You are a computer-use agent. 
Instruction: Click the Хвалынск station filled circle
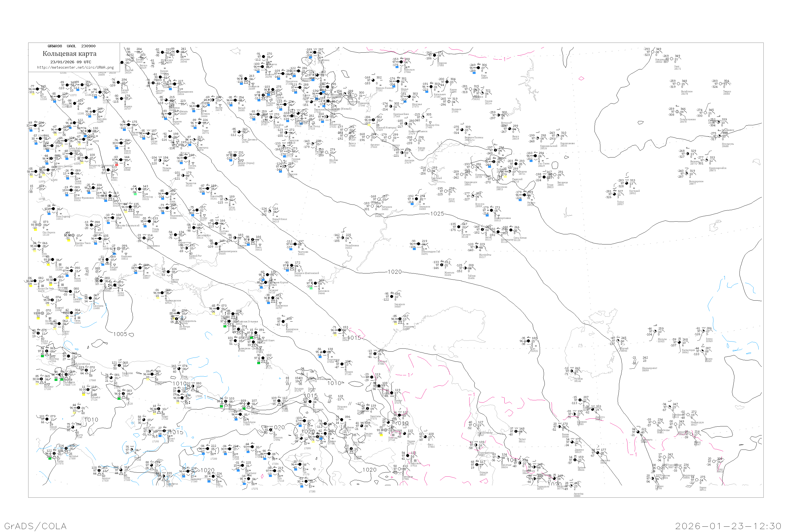coord(416,199)
